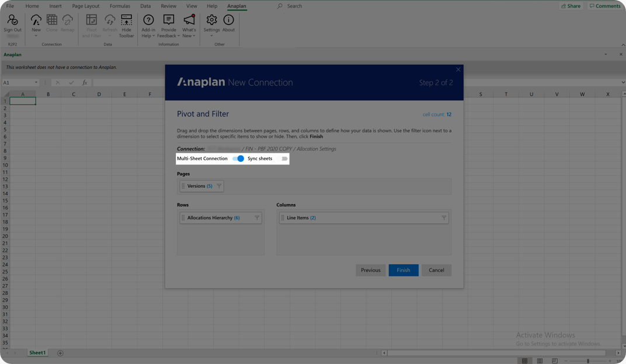The width and height of the screenshot is (626, 364).
Task: Grab the Versions drag handle
Action: pos(183,185)
